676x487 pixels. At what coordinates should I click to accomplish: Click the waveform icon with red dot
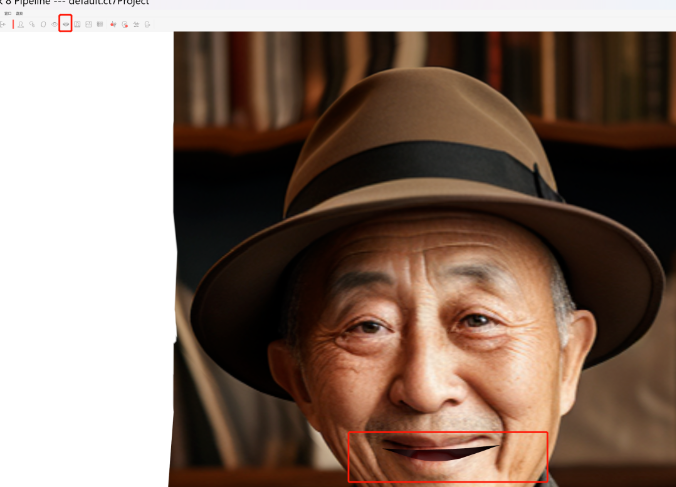pyautogui.click(x=113, y=23)
